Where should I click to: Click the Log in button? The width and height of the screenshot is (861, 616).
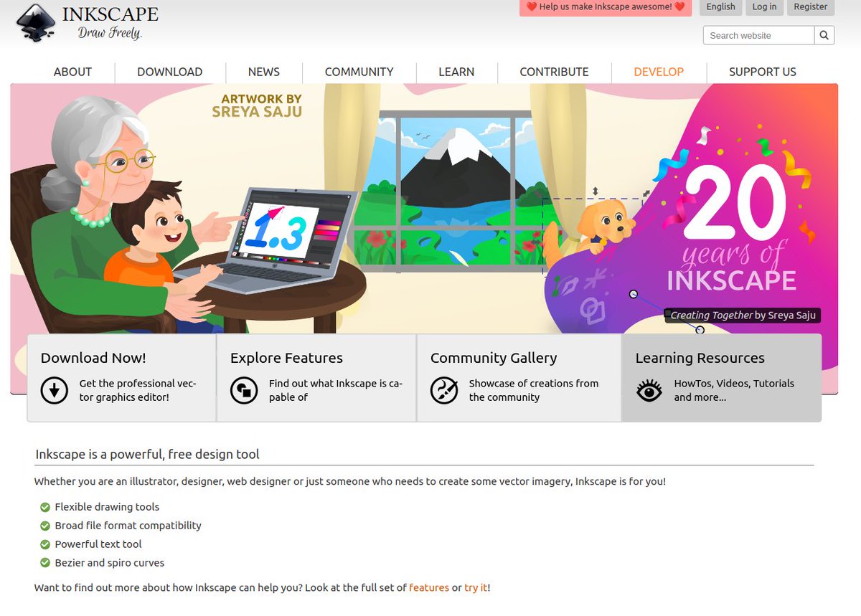pyautogui.click(x=764, y=7)
